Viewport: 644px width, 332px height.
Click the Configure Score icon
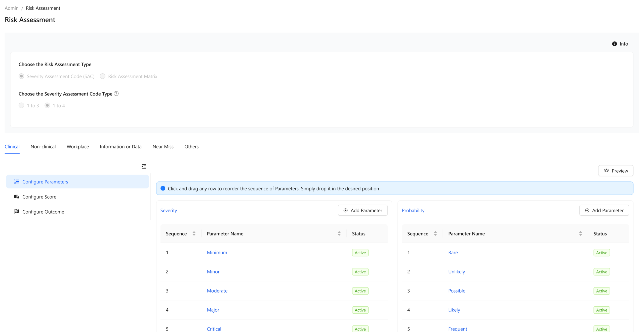[17, 197]
